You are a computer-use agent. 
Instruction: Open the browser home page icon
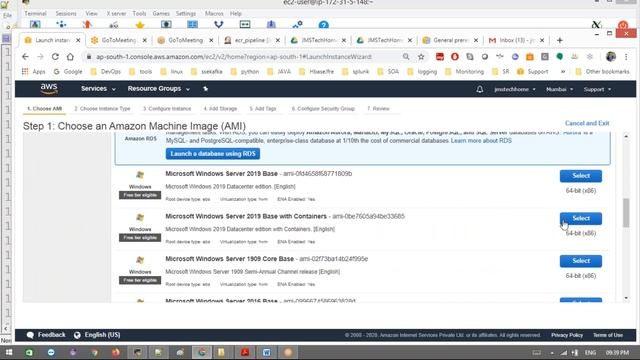70,57
